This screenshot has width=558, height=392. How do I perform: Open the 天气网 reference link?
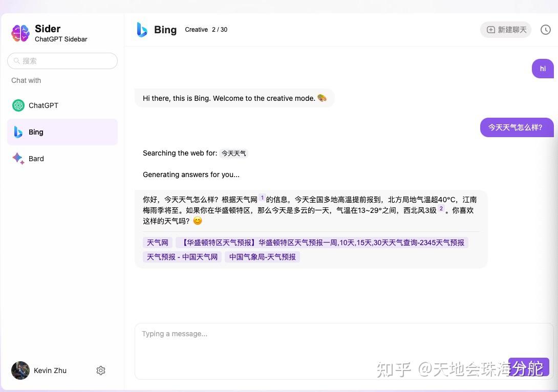coord(157,242)
